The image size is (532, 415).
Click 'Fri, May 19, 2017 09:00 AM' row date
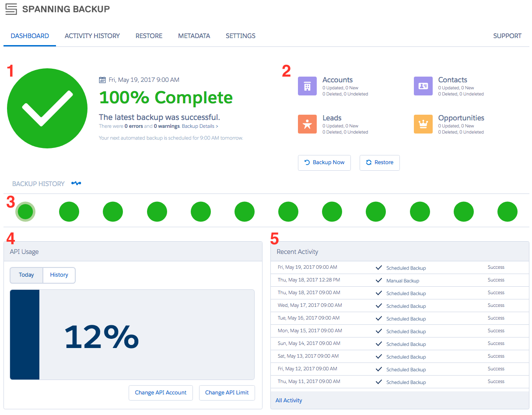pyautogui.click(x=308, y=267)
